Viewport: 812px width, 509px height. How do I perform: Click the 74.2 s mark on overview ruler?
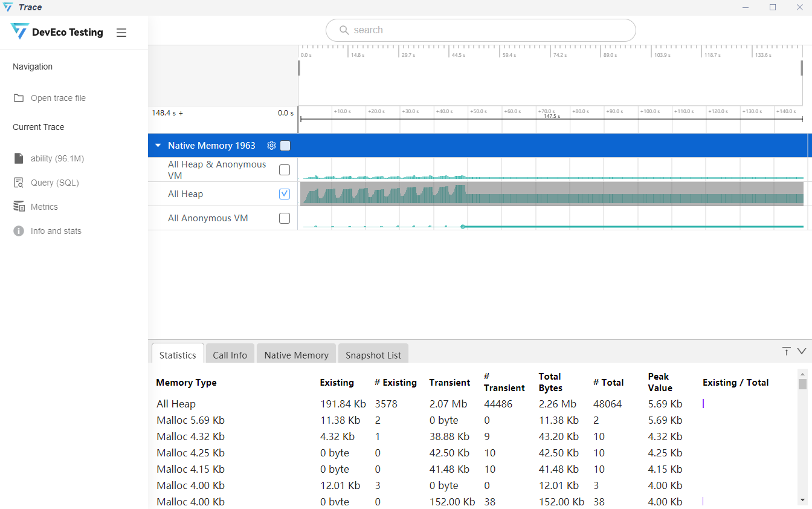click(x=559, y=54)
